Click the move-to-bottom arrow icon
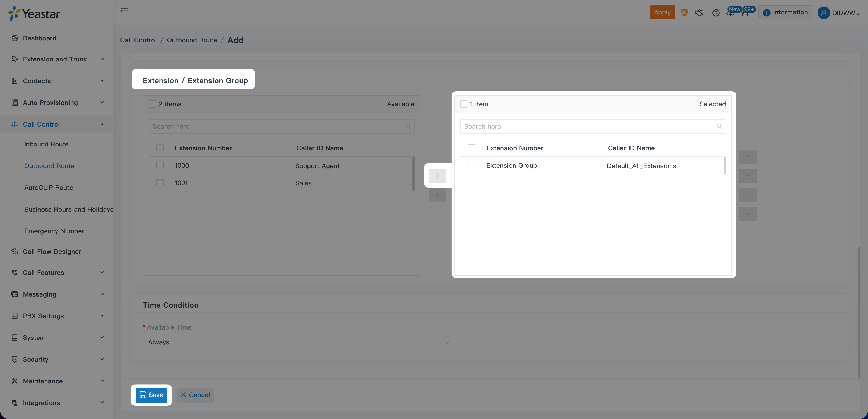The image size is (868, 419). coord(748,214)
